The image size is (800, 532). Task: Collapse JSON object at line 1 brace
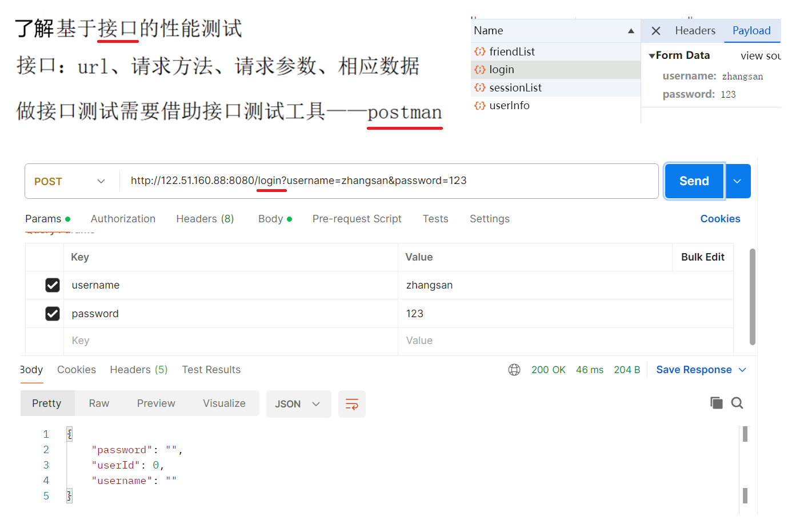(69, 434)
